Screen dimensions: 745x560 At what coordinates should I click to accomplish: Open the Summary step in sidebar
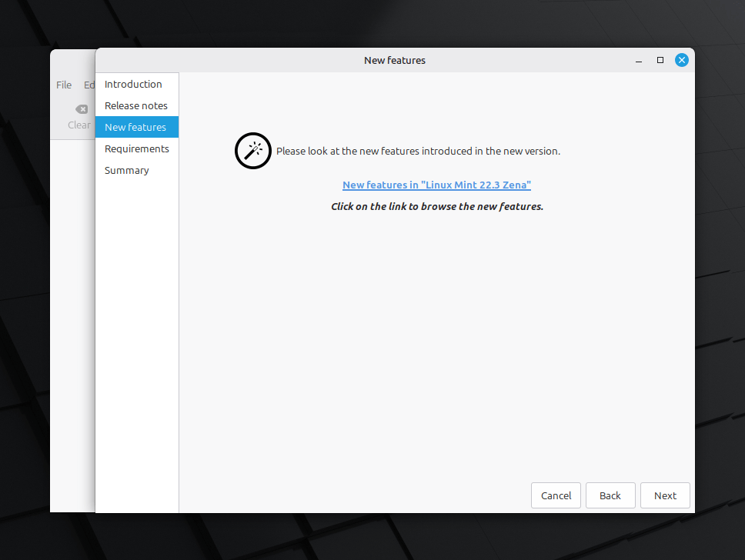point(137,170)
